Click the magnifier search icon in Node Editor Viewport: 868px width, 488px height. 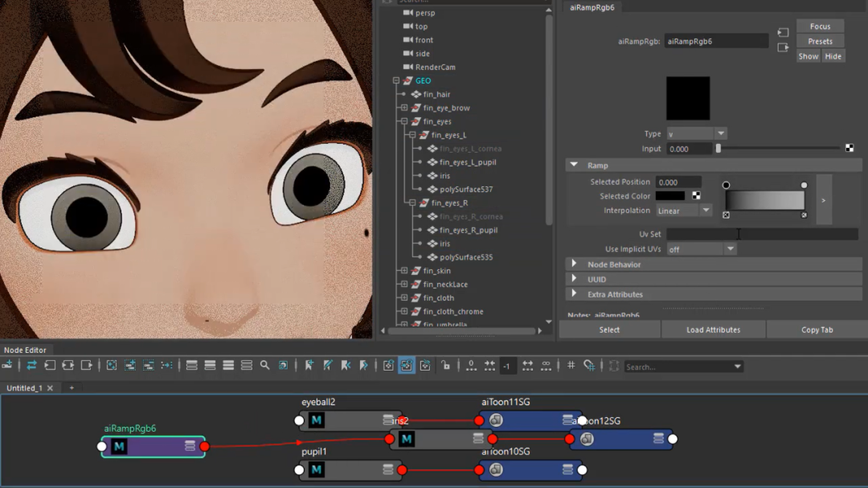tap(264, 365)
